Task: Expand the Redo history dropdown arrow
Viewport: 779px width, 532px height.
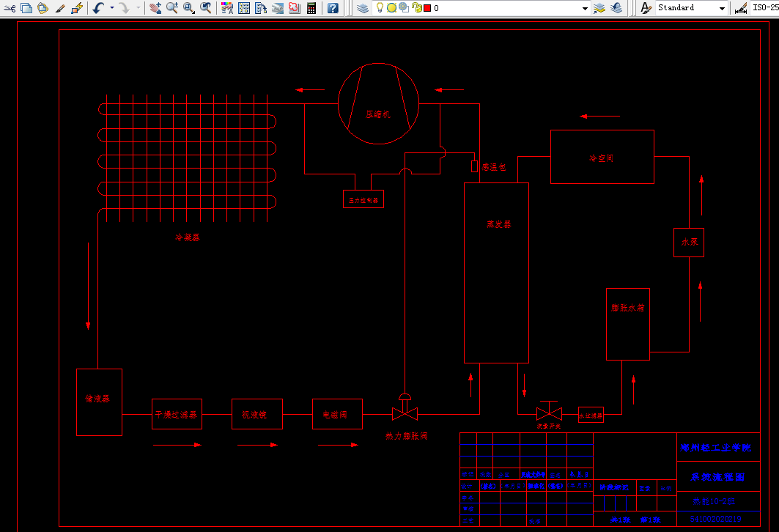Action: point(138,8)
